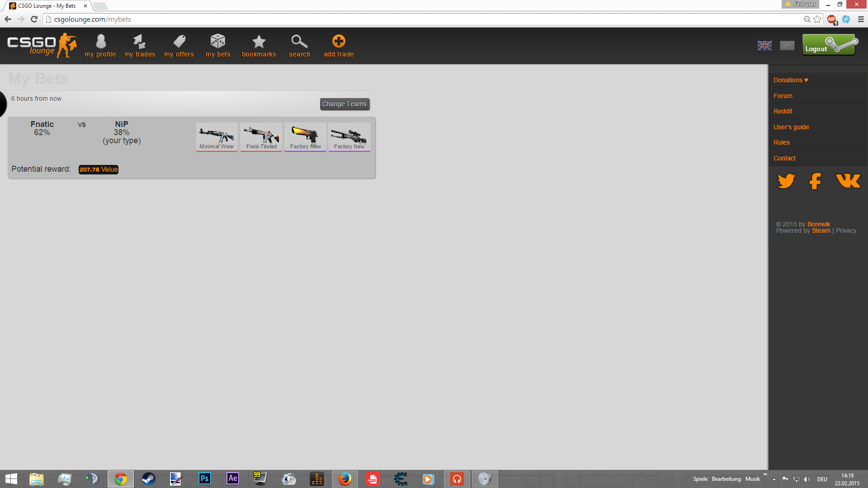This screenshot has height=488, width=868.
Task: Go to my offers tag icon
Action: tap(179, 42)
